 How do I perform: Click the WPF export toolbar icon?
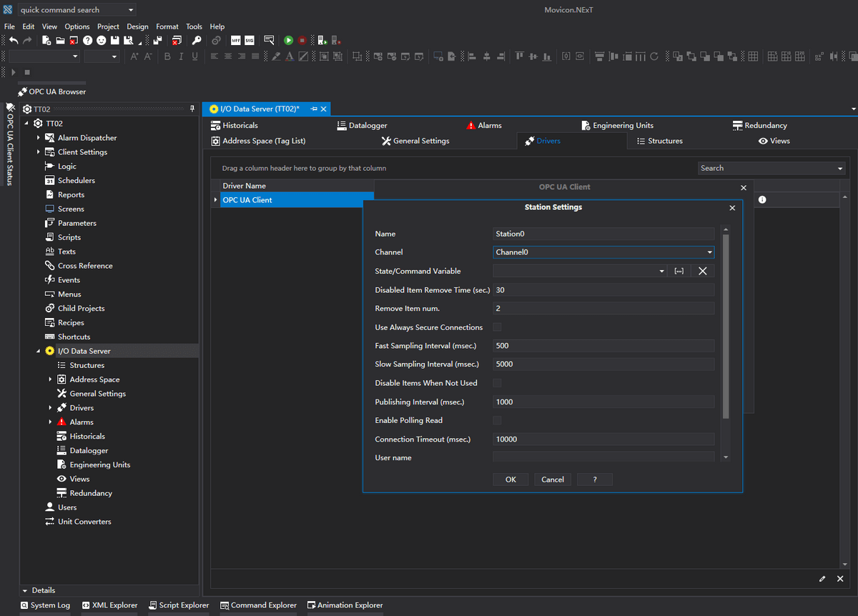tap(235, 41)
